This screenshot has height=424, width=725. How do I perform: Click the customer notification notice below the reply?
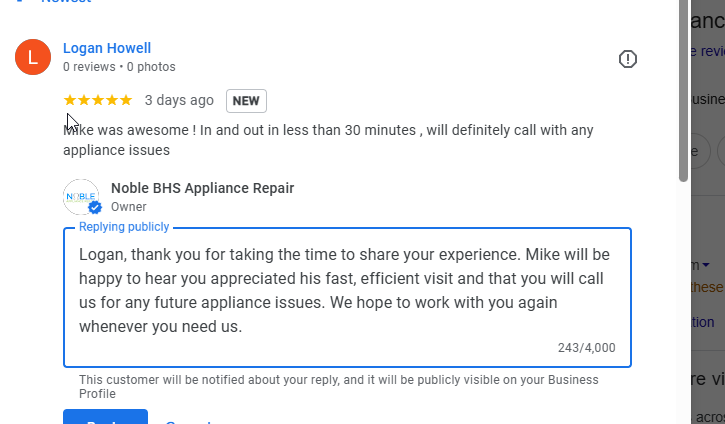tap(338, 386)
